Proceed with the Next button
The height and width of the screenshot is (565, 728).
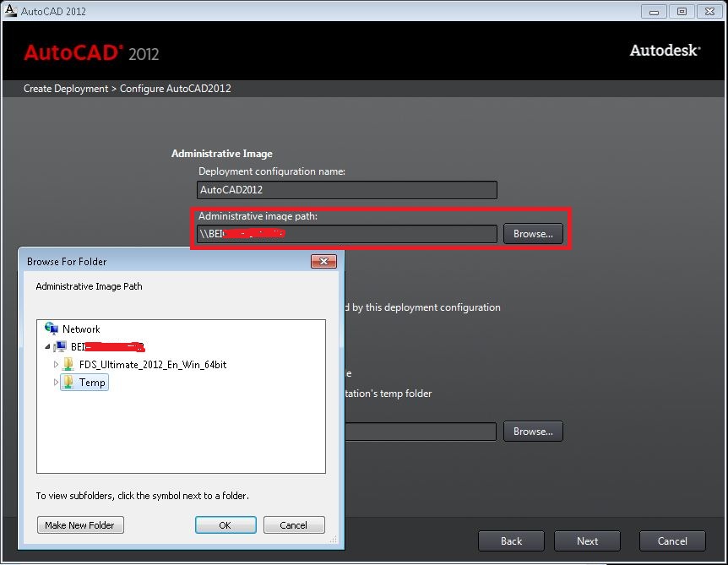tap(587, 541)
